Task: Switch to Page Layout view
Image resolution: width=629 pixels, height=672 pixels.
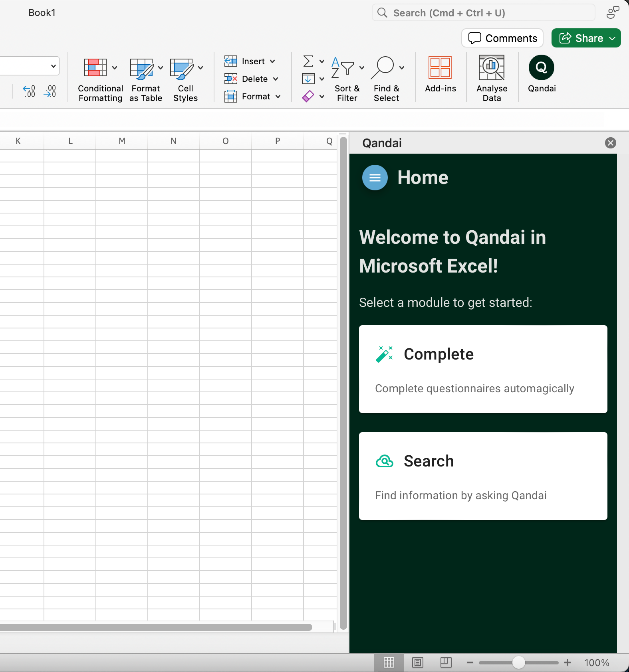Action: 418,663
